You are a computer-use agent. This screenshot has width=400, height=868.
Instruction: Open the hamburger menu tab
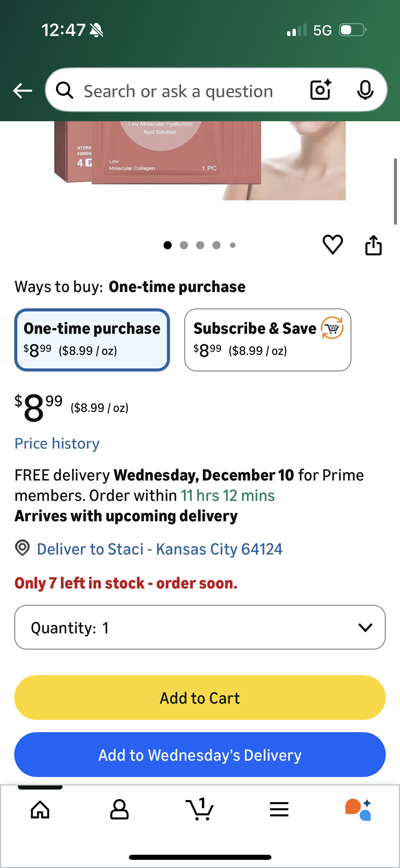point(279,810)
